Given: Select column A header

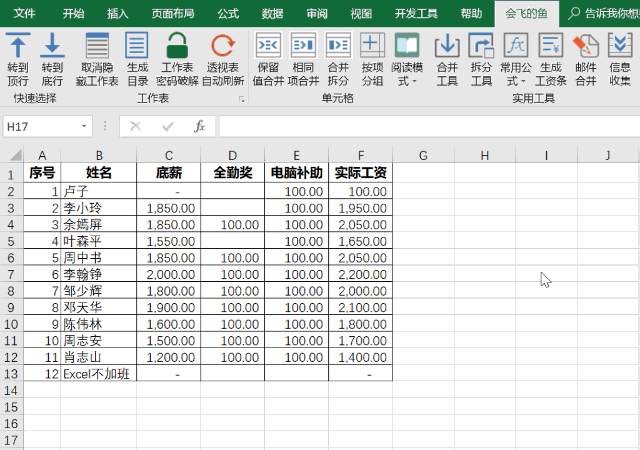Looking at the screenshot, I should click(42, 155).
